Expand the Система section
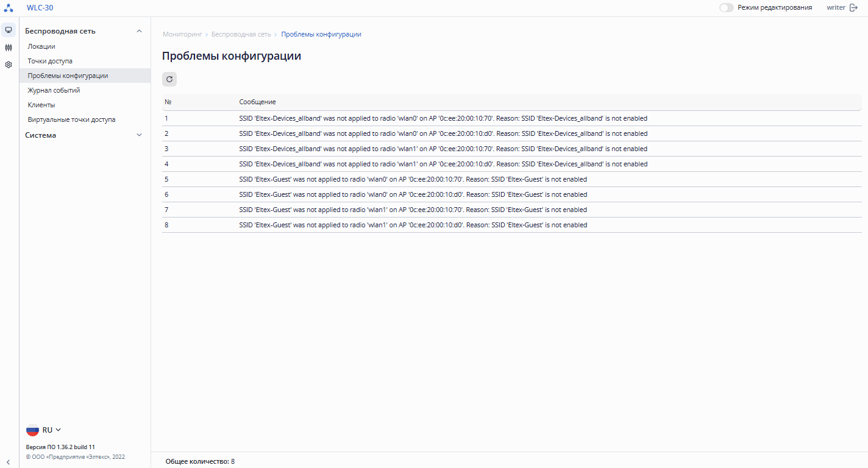Image resolution: width=868 pixels, height=468 pixels. (139, 135)
